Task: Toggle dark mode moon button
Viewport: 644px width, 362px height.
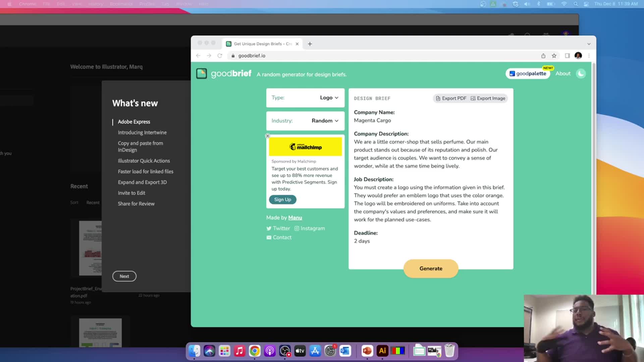Action: pos(581,74)
